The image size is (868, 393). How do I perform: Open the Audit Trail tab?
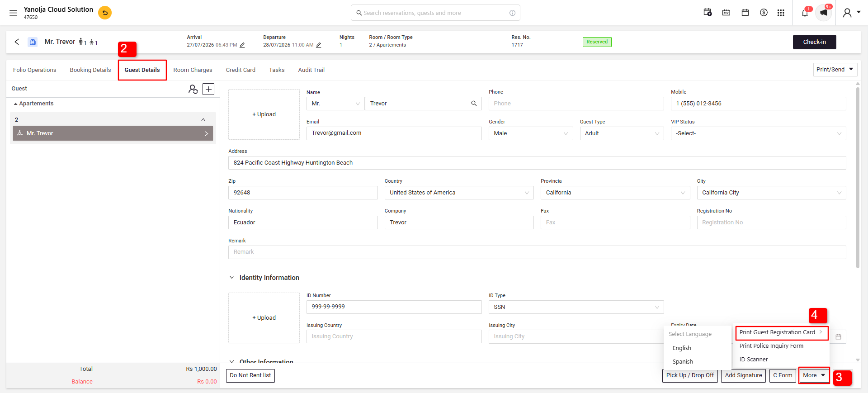(x=311, y=70)
